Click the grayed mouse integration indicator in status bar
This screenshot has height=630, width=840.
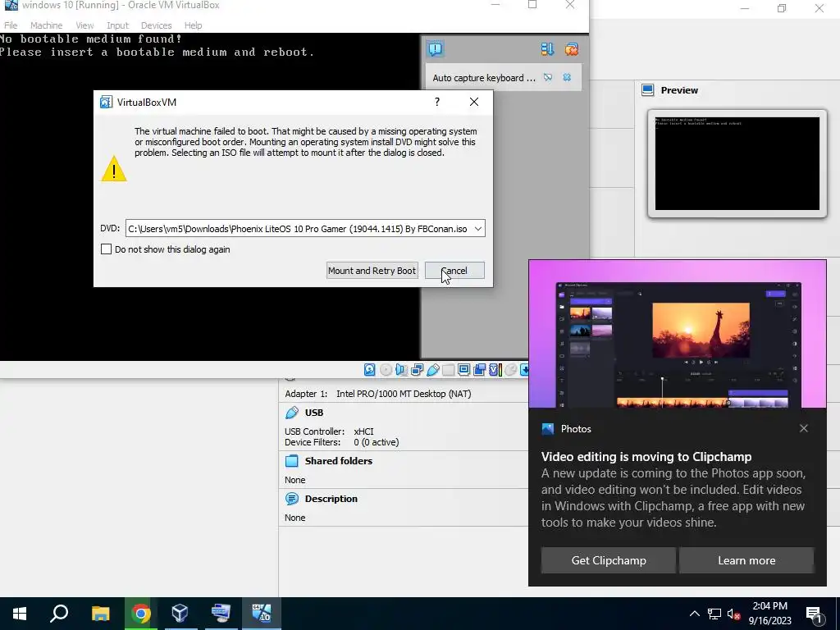click(x=510, y=370)
